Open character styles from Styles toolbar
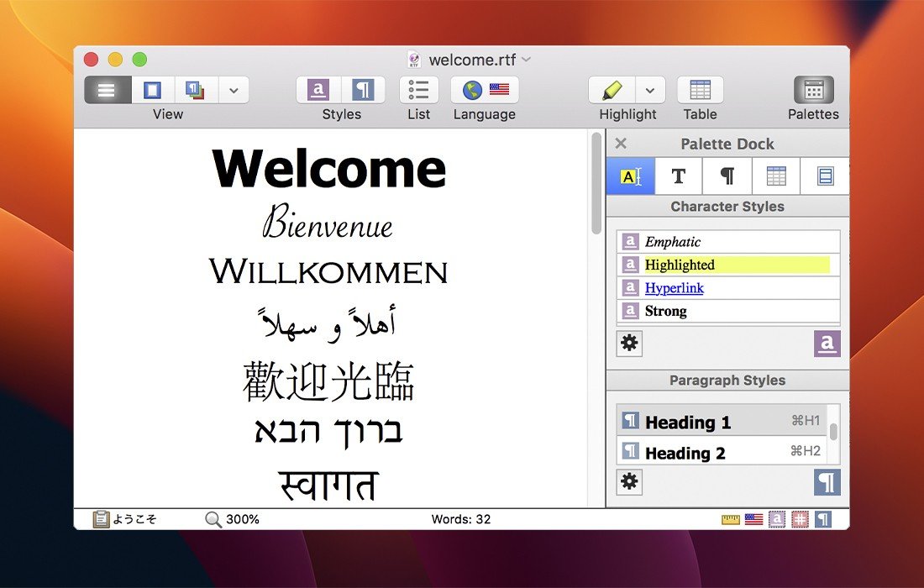Screen dimensions: 924x588 318,90
